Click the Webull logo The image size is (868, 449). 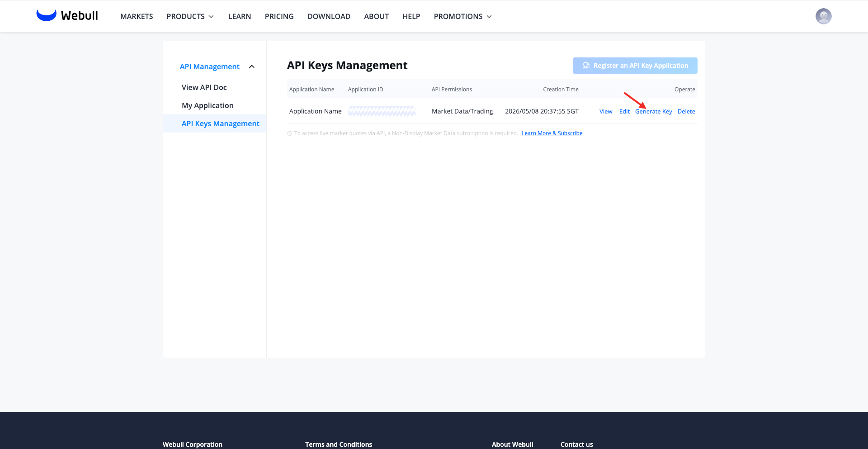(67, 16)
